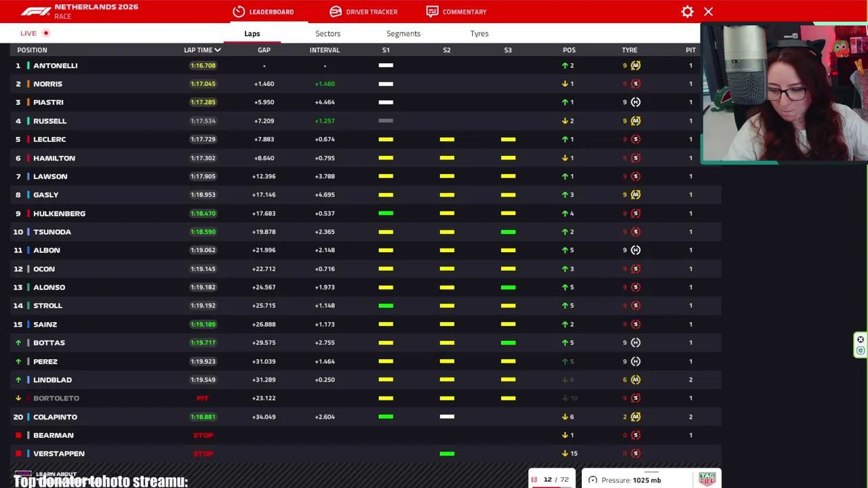The height and width of the screenshot is (488, 868).
Task: Click the red stop marker beside Bearman
Action: pos(18,435)
